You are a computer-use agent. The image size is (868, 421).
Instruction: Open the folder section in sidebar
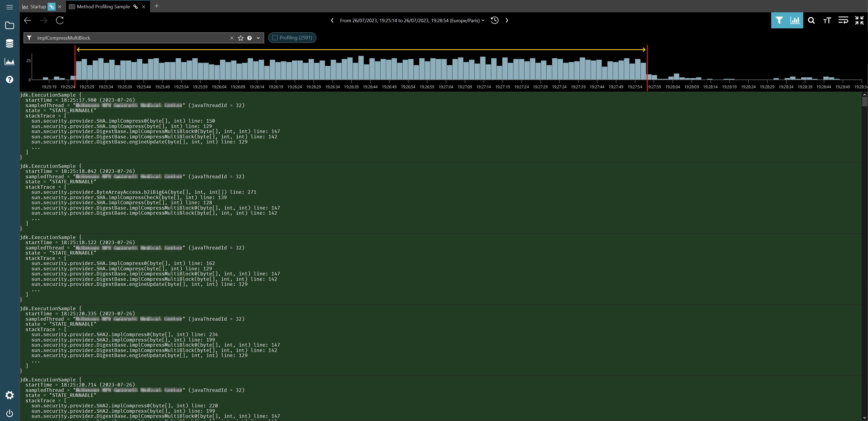(x=9, y=26)
